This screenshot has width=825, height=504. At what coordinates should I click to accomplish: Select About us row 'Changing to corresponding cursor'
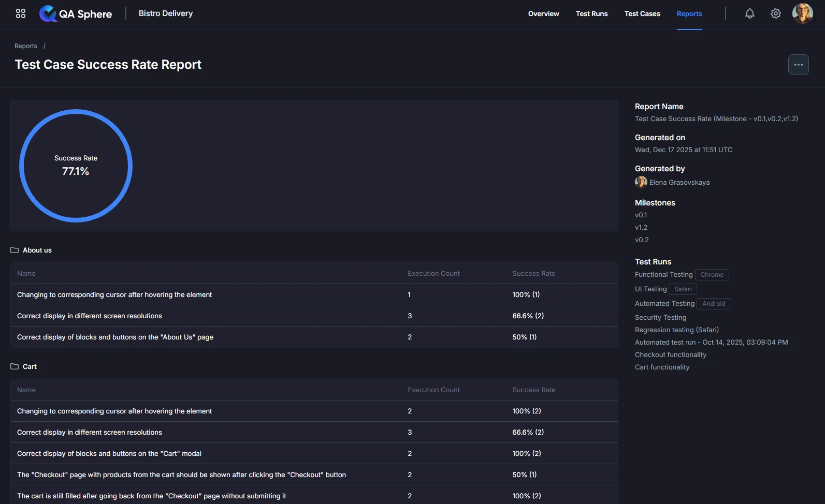pos(314,294)
